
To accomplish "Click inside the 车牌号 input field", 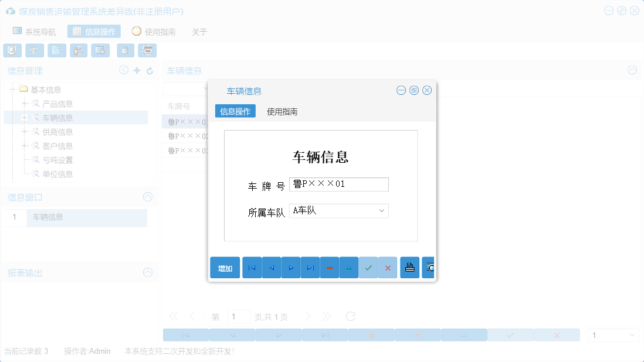I will [338, 184].
